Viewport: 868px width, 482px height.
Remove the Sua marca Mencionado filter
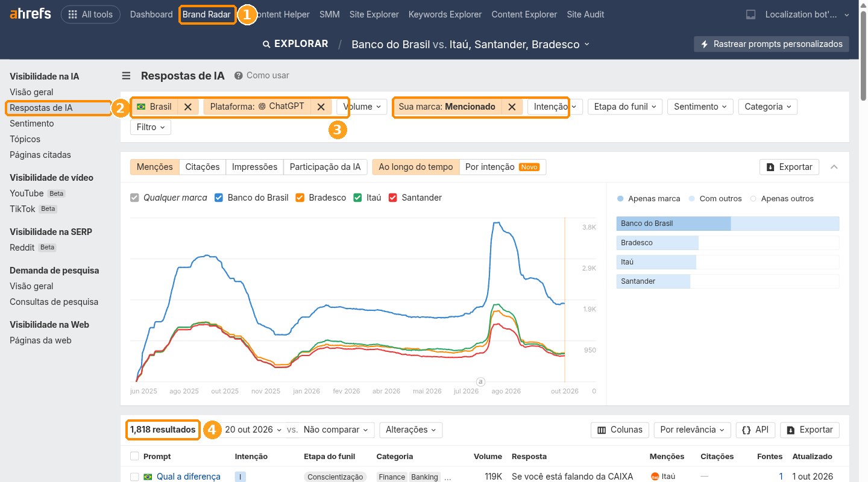(512, 107)
